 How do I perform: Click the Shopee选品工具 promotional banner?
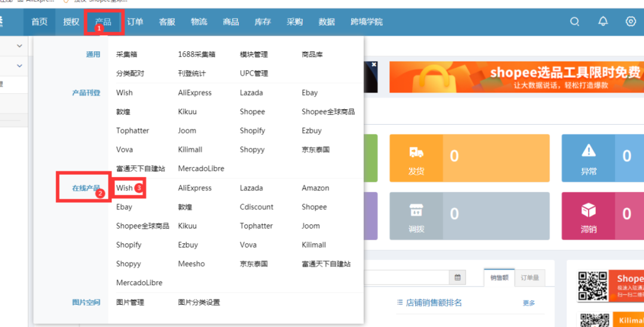515,77
